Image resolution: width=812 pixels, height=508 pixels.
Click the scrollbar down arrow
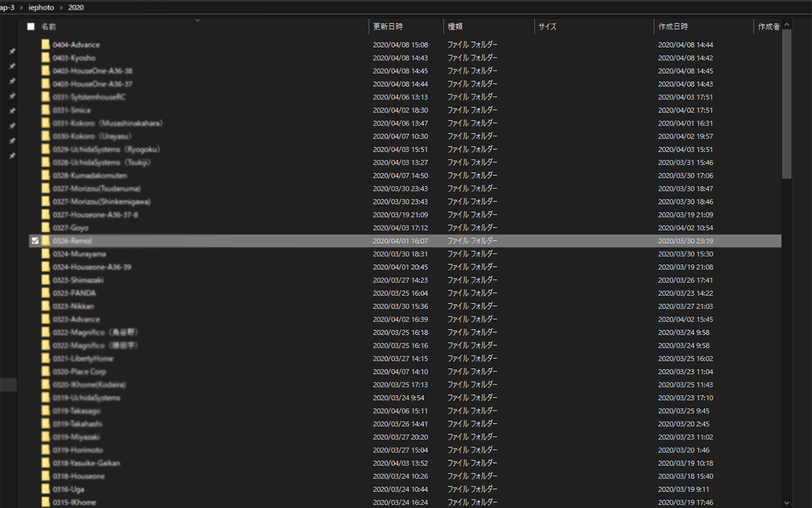[x=787, y=502]
